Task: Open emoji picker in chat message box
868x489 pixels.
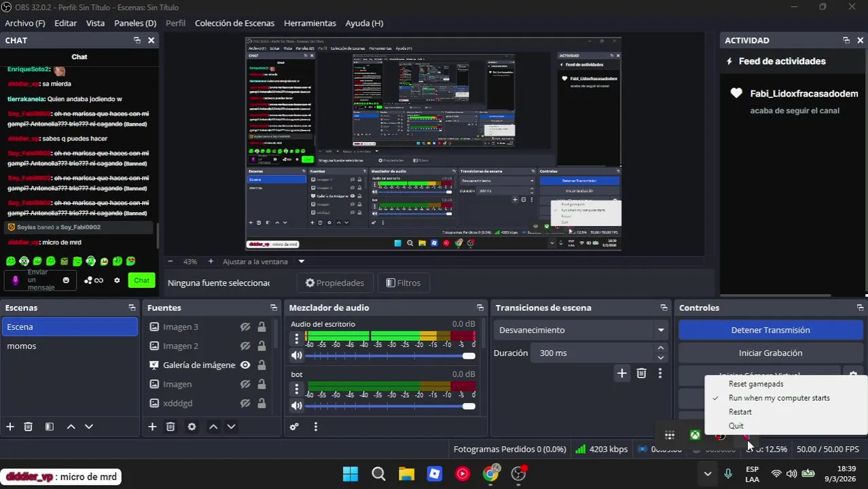Action: (66, 280)
